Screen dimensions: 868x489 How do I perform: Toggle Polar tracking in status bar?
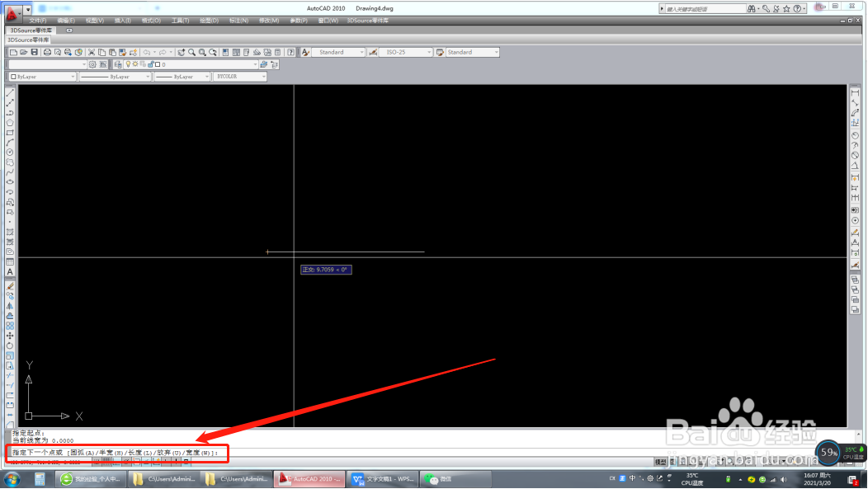pyautogui.click(x=126, y=461)
